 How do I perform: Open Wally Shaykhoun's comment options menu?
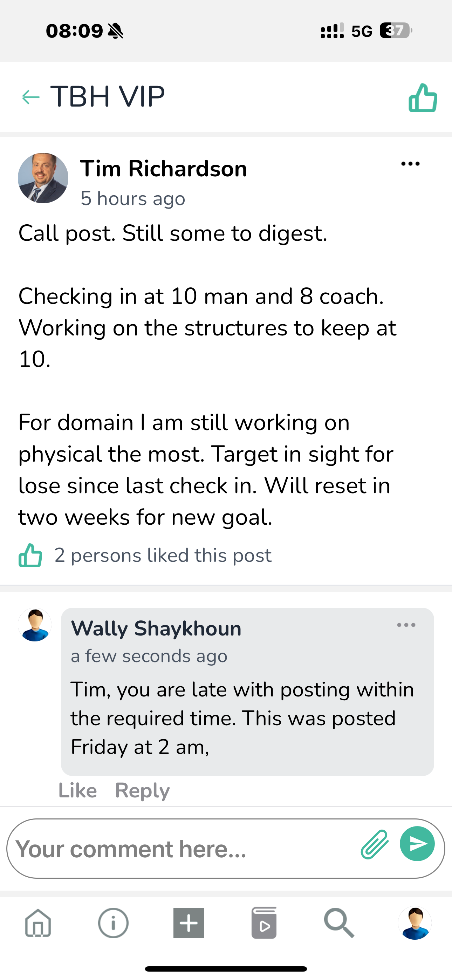click(406, 625)
